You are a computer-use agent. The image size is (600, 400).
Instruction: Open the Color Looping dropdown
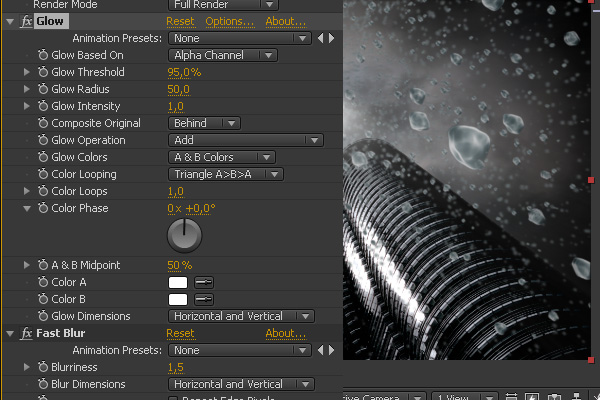click(x=226, y=174)
